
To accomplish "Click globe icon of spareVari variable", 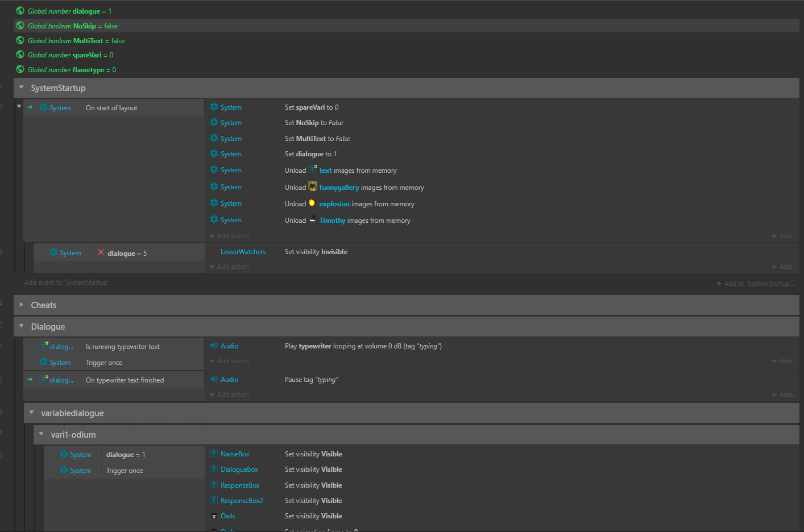I will (20, 55).
